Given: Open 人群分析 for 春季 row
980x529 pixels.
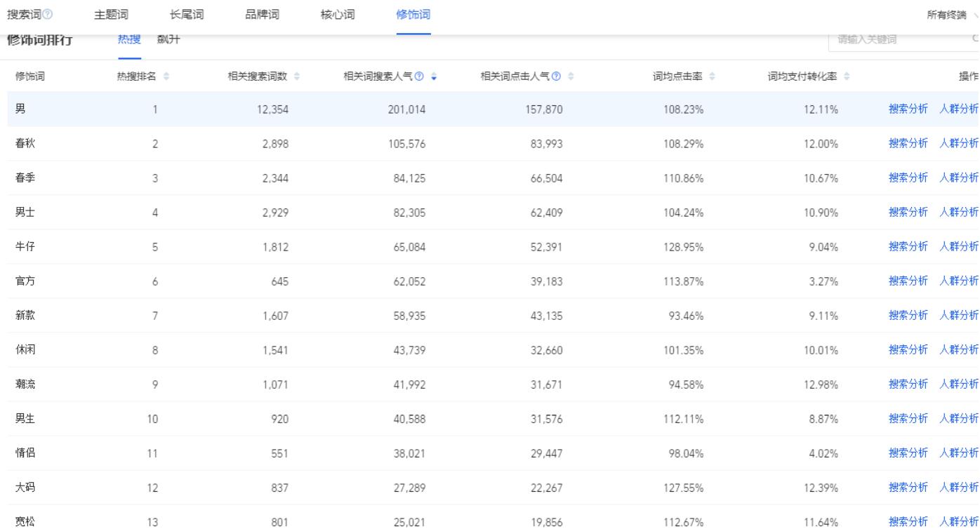Looking at the screenshot, I should [959, 178].
